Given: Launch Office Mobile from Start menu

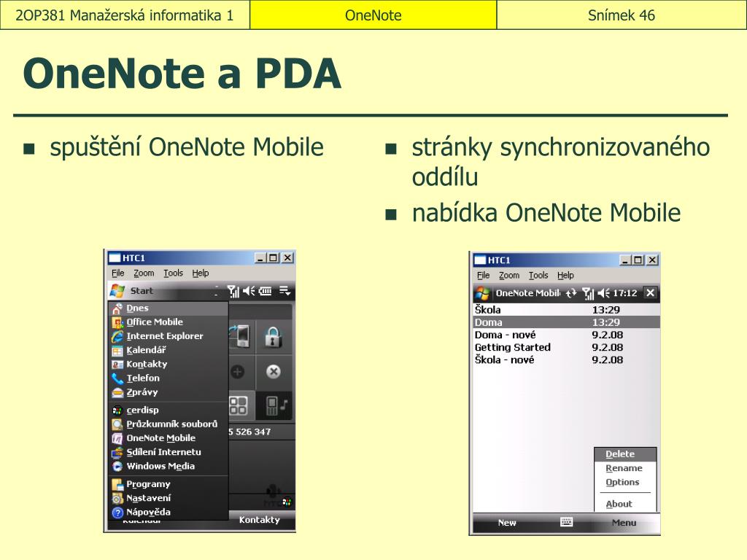Looking at the screenshot, I should (x=169, y=322).
